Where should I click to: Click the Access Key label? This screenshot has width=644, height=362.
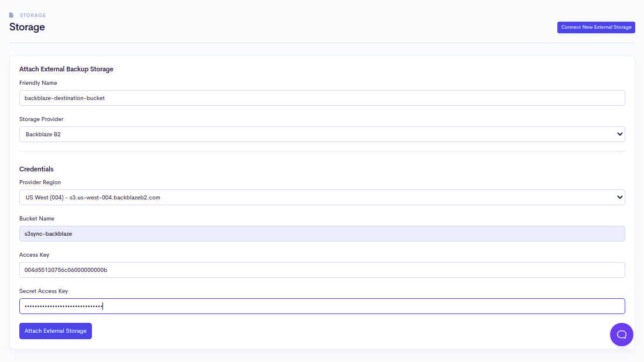tap(34, 255)
